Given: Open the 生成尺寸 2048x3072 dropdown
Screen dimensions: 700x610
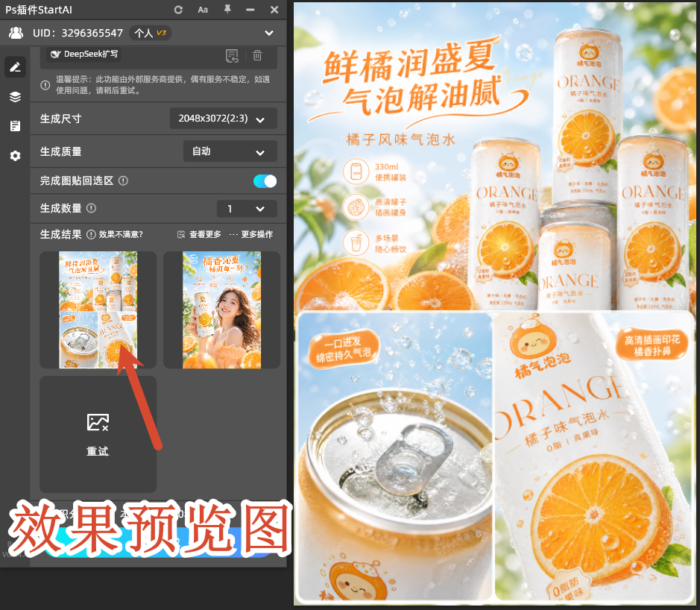Looking at the screenshot, I should [223, 119].
